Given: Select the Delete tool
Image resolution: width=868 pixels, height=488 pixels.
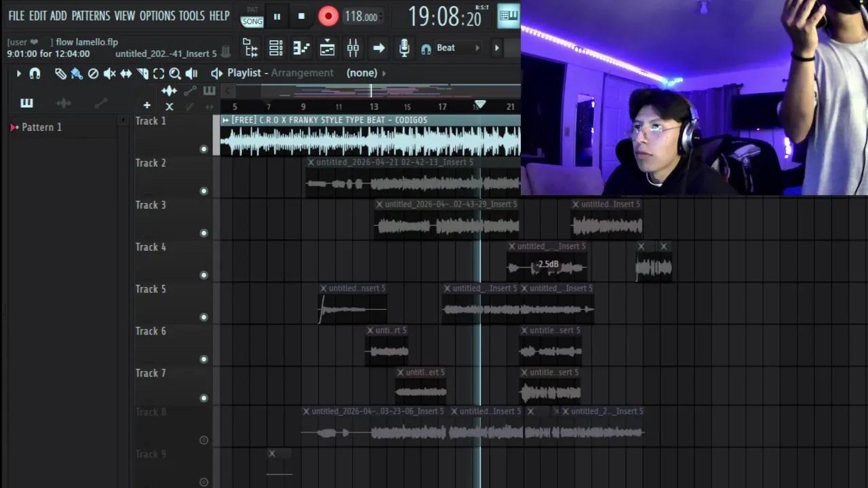Looking at the screenshot, I should 93,73.
